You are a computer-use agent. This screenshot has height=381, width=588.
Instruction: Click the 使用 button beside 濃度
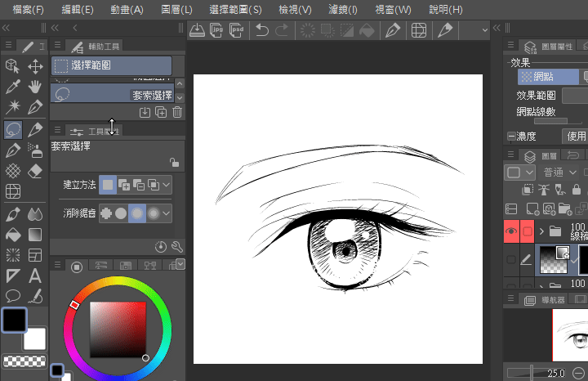576,137
